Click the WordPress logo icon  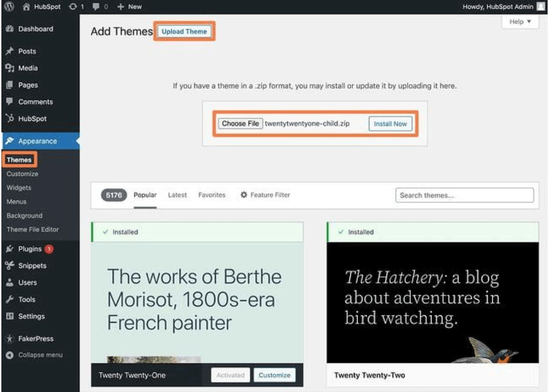8,6
